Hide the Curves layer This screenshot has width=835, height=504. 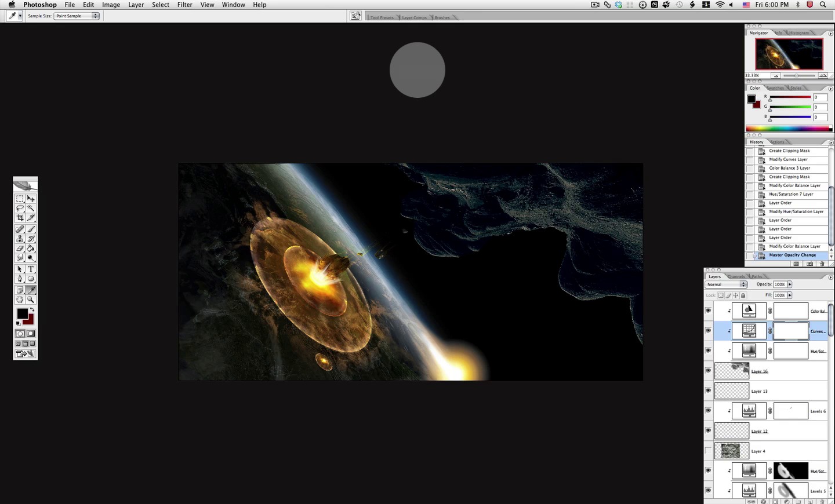[708, 330]
